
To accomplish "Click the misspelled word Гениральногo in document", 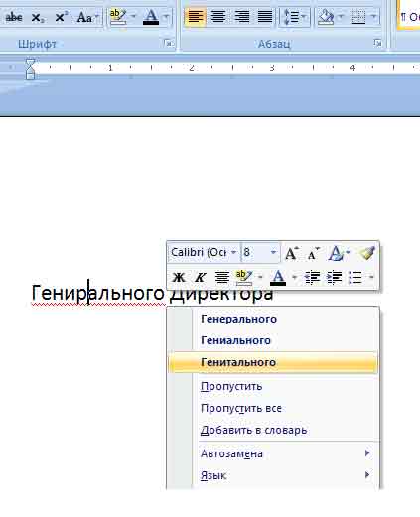I will [97, 293].
